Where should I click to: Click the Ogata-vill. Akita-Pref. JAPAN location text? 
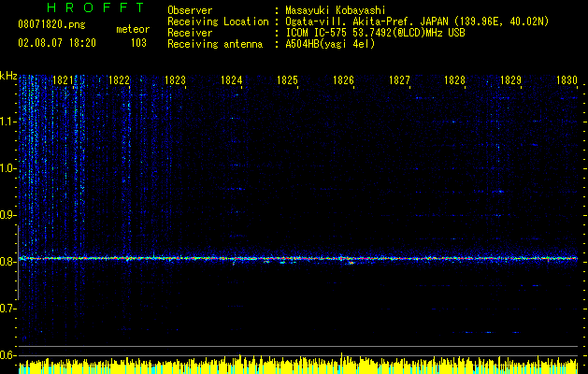coord(417,22)
